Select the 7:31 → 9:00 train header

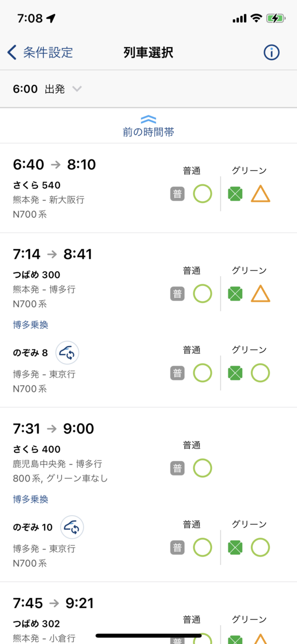54,428
